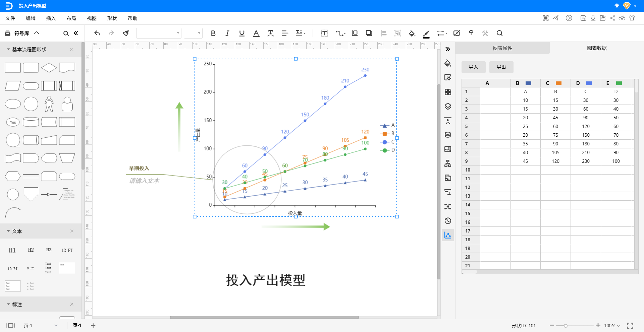Select the Text box tool
Screen dimensions: 644x332
[324, 33]
